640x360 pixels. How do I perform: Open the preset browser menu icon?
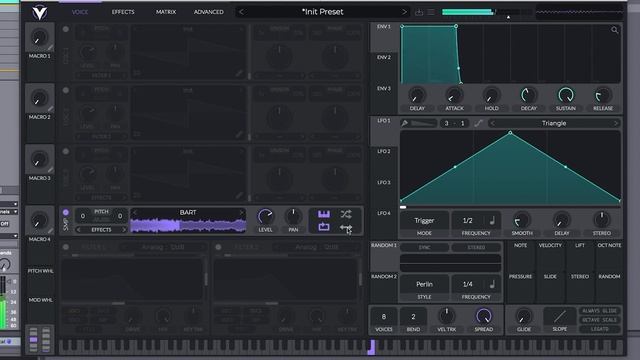[431, 12]
